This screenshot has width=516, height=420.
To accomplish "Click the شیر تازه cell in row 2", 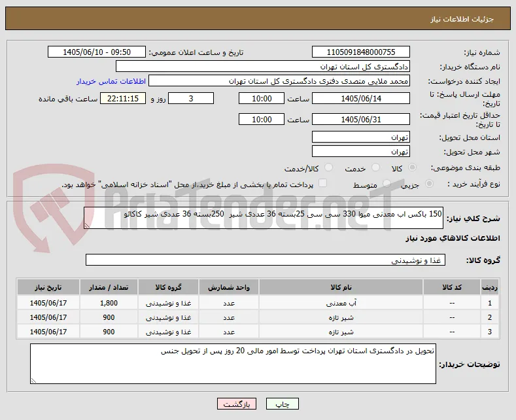I will pos(341,317).
